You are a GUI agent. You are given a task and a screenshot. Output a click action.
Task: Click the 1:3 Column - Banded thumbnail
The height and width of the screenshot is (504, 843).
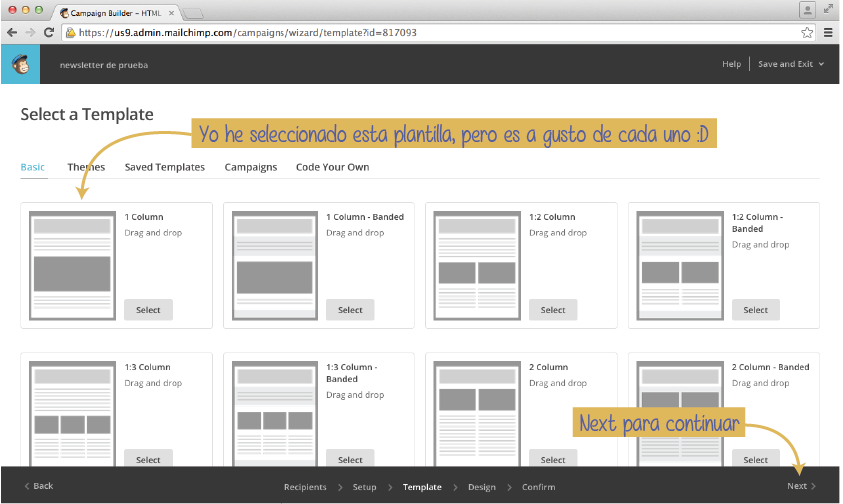point(275,414)
